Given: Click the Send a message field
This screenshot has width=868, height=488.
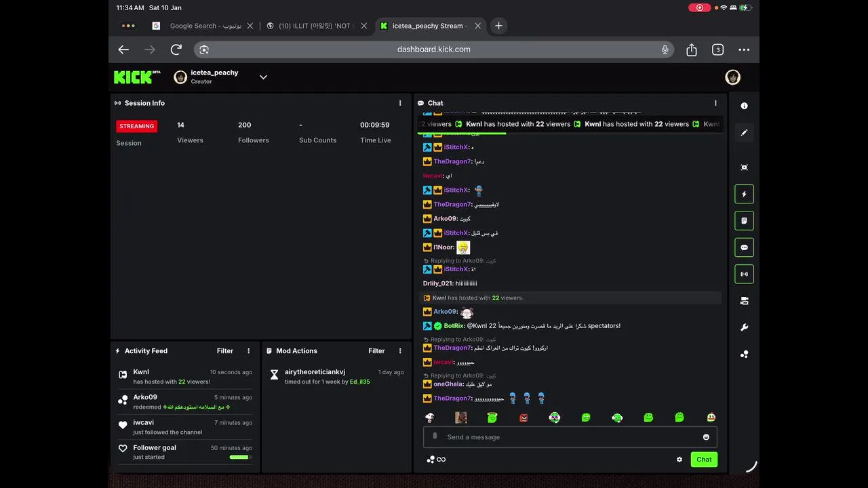Looking at the screenshot, I should coord(570,437).
